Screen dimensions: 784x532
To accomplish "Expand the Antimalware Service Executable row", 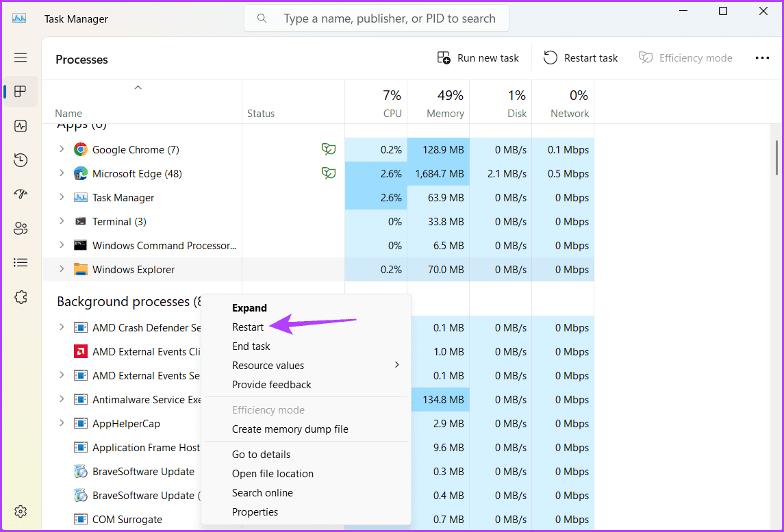I will click(x=62, y=399).
